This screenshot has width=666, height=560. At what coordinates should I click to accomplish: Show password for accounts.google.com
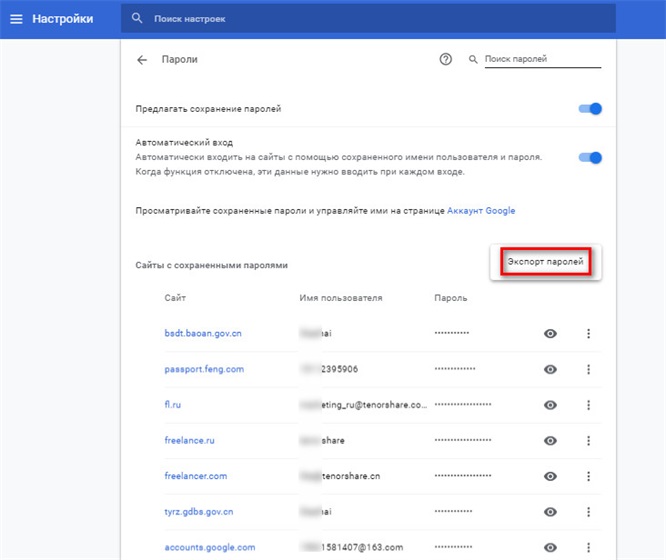click(550, 548)
